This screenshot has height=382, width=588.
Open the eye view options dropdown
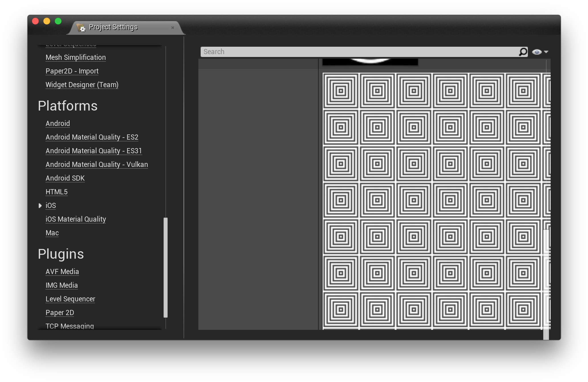(x=537, y=52)
